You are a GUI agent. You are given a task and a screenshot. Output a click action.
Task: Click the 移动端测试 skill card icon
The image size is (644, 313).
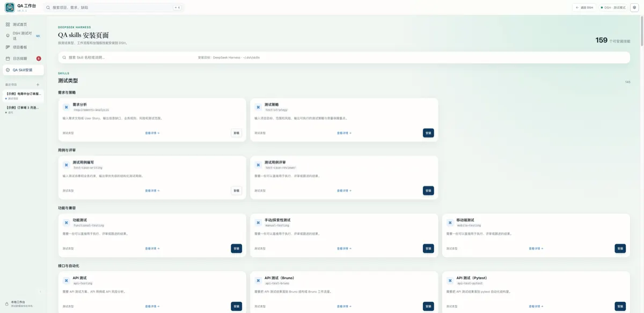(x=450, y=223)
